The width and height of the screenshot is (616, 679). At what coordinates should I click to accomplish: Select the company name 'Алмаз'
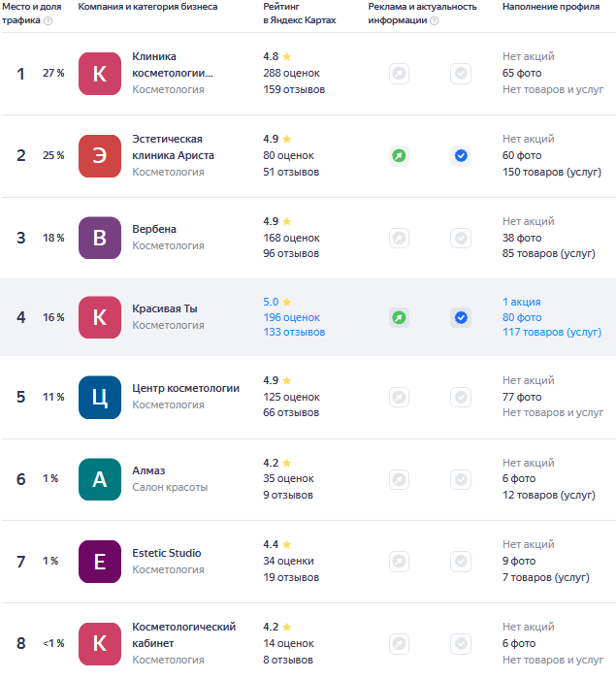click(x=148, y=470)
